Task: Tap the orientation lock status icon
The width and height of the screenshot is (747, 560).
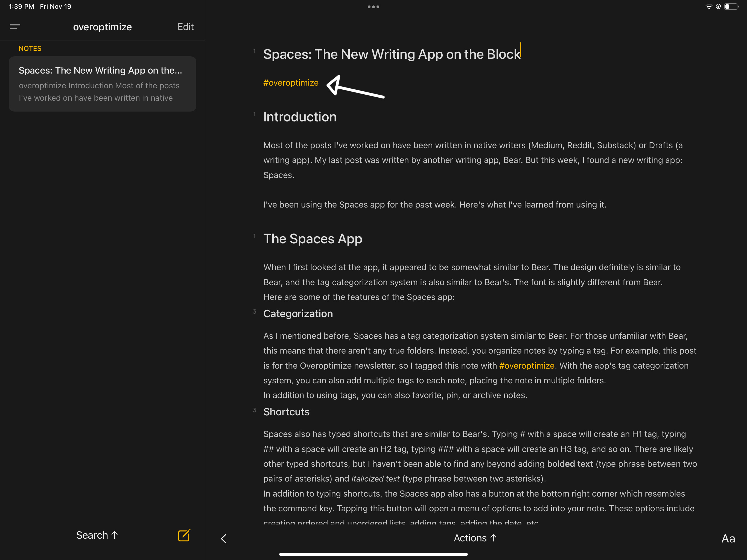Action: pyautogui.click(x=718, y=6)
